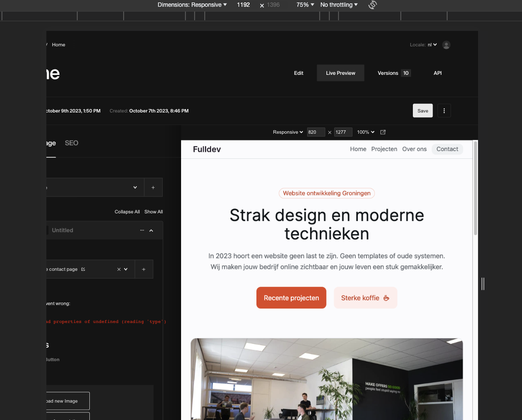Viewport: 522px width, 420px height.
Task: Open the Dimensions: Responsive dropdown
Action: [x=192, y=5]
